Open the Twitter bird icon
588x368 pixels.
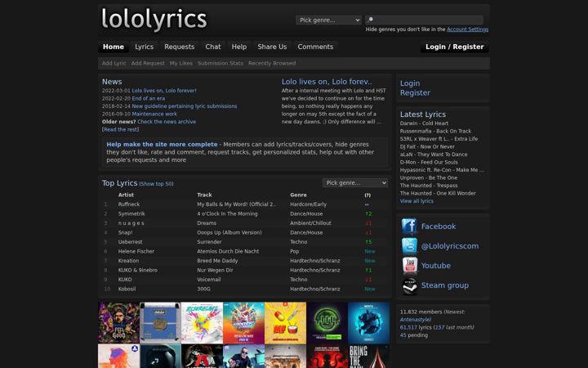point(409,246)
